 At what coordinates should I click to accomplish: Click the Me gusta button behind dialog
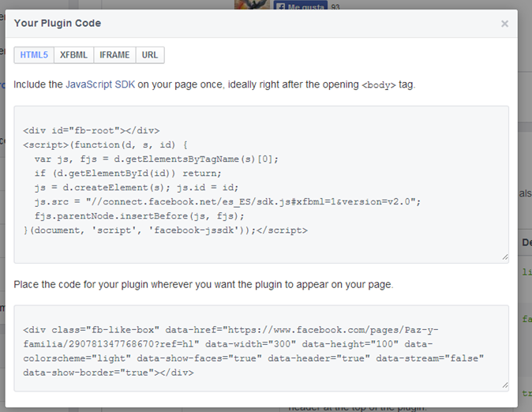click(x=301, y=6)
